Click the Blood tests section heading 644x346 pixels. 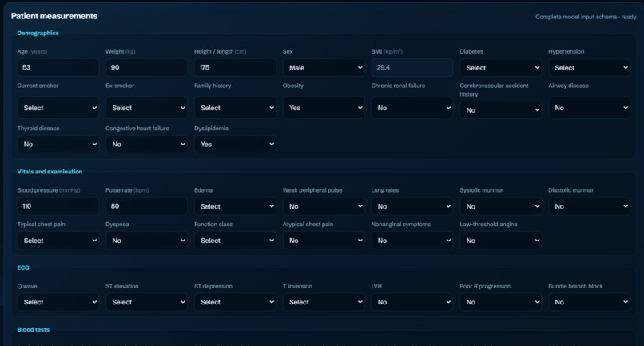(34, 329)
